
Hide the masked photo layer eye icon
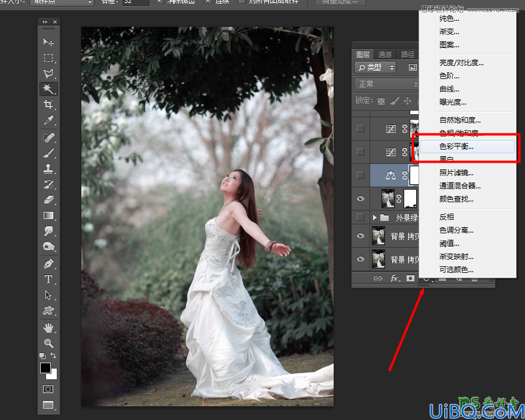pyautogui.click(x=361, y=199)
